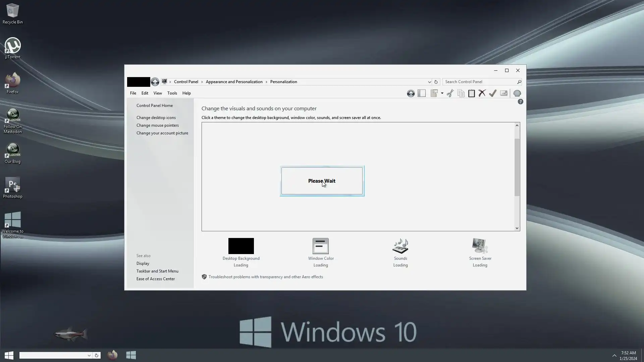Toggle the navigation pane toolbar icon

click(x=422, y=93)
